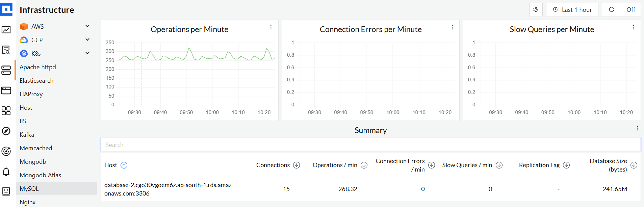Viewport: 644px width, 207px height.
Task: Open the browser window icon in left rail
Action: click(x=6, y=90)
